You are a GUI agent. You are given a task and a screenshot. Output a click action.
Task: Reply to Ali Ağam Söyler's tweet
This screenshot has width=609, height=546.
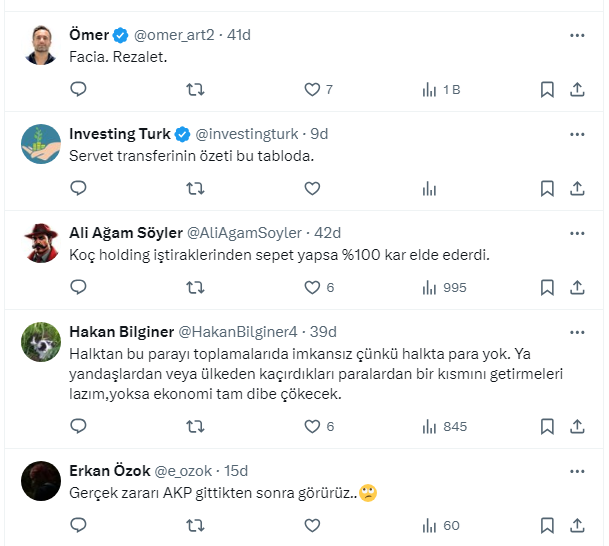79,287
